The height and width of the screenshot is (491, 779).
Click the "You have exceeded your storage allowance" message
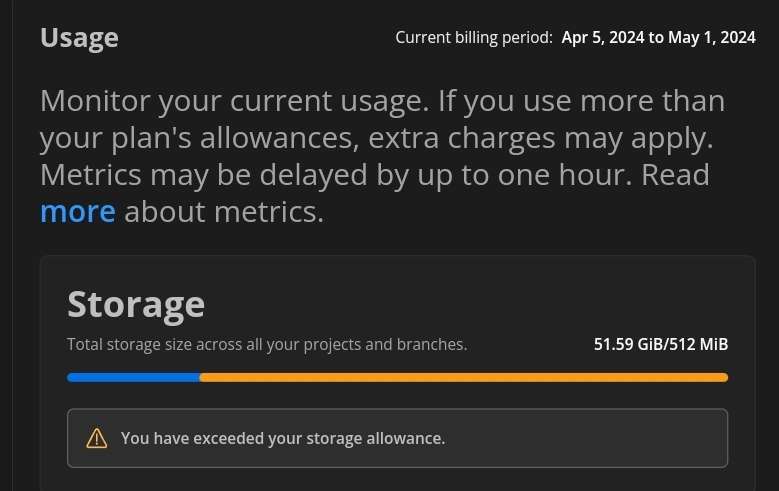pos(283,438)
